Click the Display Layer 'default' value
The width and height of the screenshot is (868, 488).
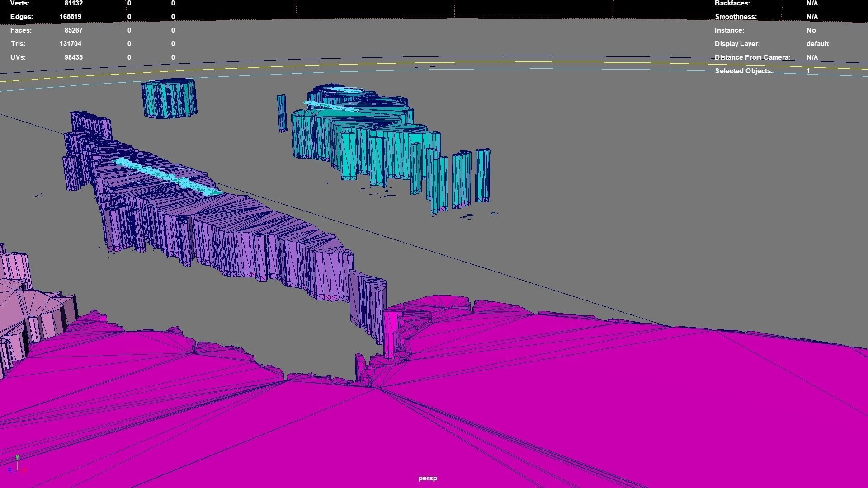(817, 44)
